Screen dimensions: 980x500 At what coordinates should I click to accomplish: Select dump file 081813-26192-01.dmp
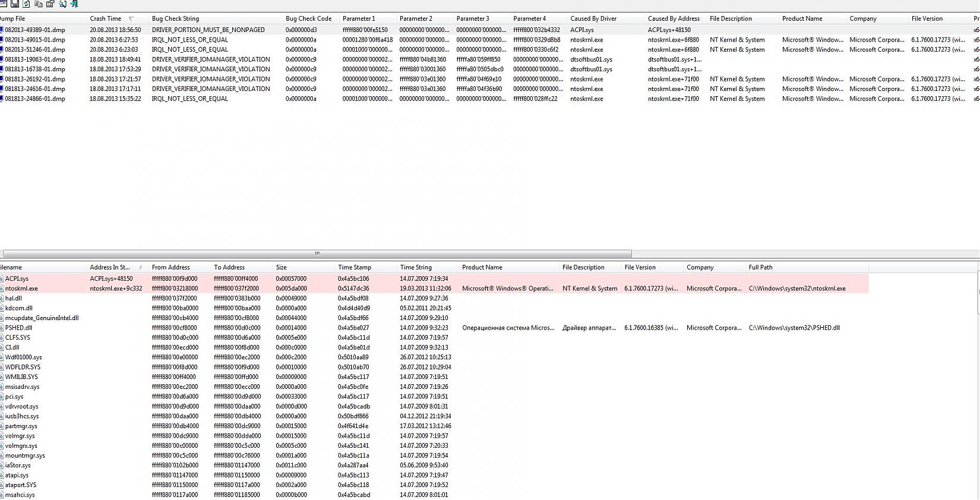(35, 79)
